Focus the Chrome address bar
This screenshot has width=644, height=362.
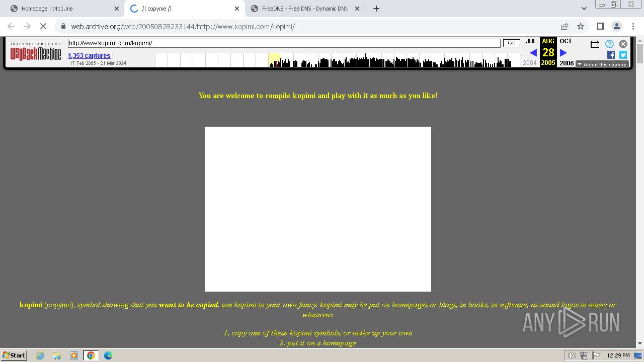pos(312,26)
